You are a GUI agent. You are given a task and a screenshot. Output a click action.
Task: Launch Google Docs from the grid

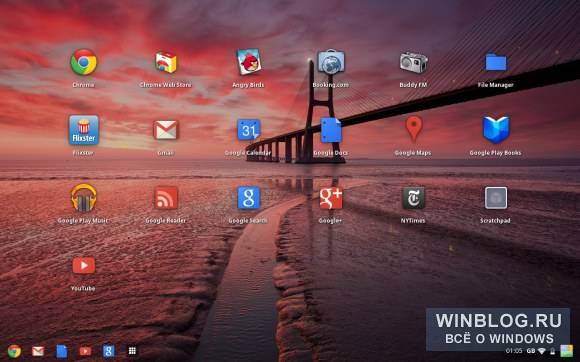pyautogui.click(x=331, y=130)
